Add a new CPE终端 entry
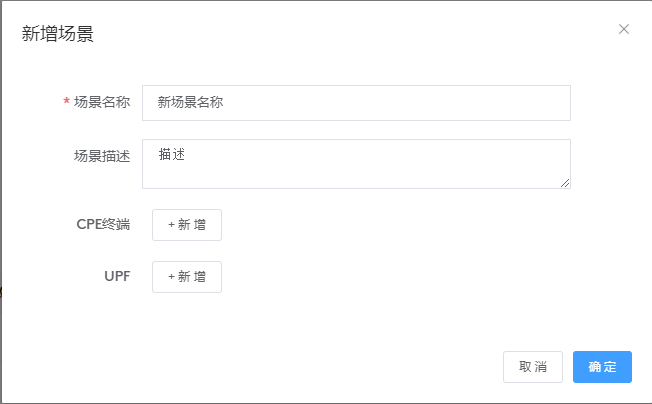652x404 pixels. point(187,225)
